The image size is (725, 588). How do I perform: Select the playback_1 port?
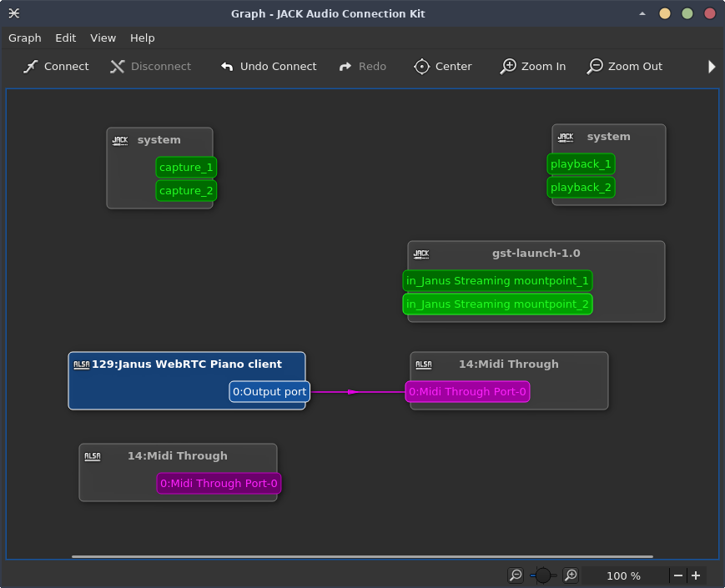pyautogui.click(x=582, y=164)
